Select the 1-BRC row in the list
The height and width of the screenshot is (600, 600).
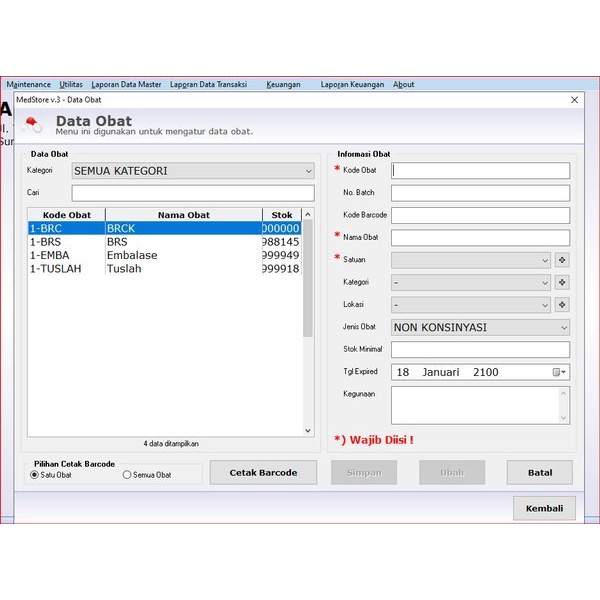(x=165, y=228)
